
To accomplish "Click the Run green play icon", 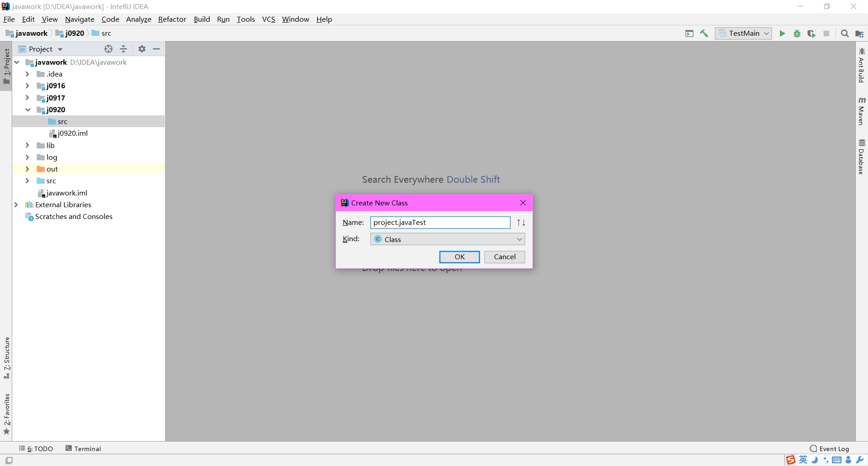I will click(782, 33).
